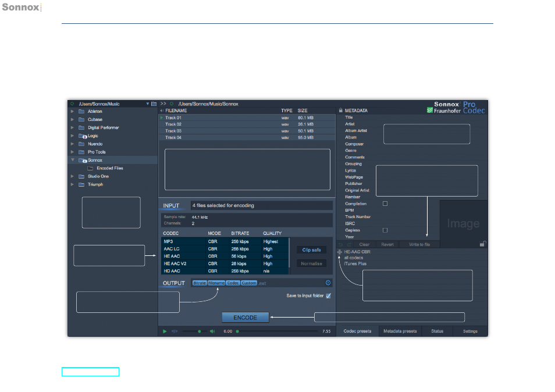
Task: Collapse the Sonnox folder
Action: click(73, 160)
